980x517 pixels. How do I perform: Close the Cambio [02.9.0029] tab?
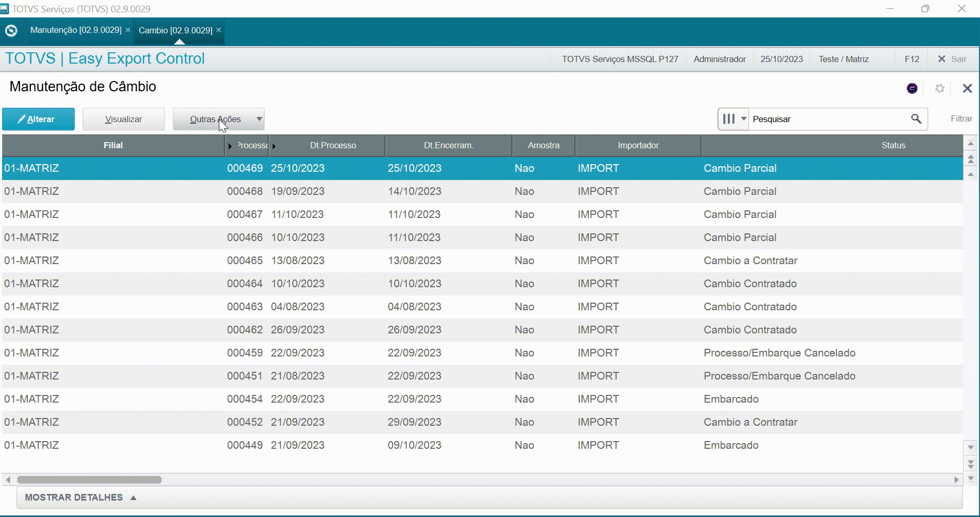coord(218,30)
